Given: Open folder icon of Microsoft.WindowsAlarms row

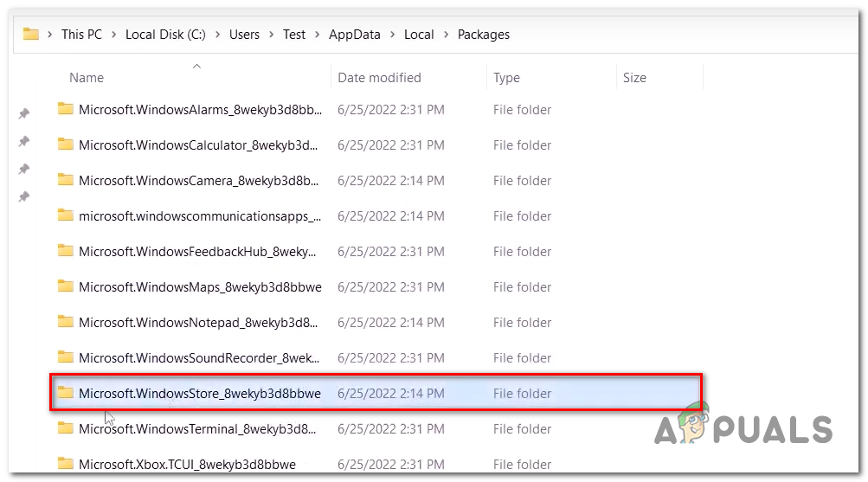Looking at the screenshot, I should tap(65, 109).
